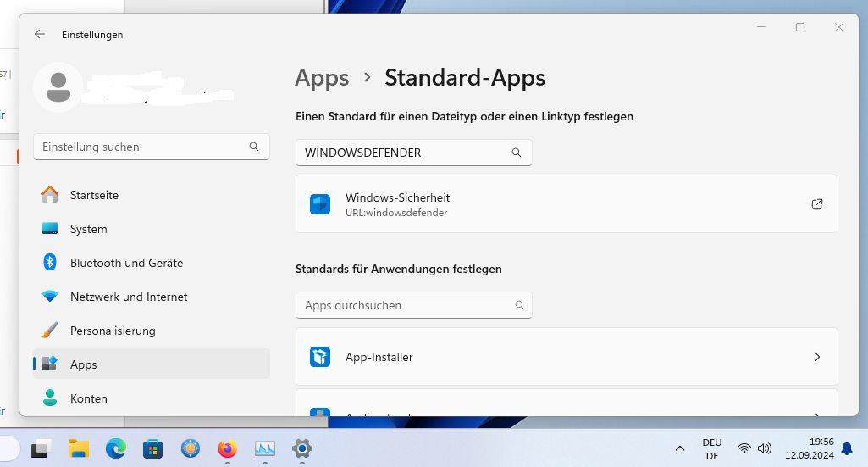Open the clock showing 19:56
This screenshot has height=467, width=868.
810,448
